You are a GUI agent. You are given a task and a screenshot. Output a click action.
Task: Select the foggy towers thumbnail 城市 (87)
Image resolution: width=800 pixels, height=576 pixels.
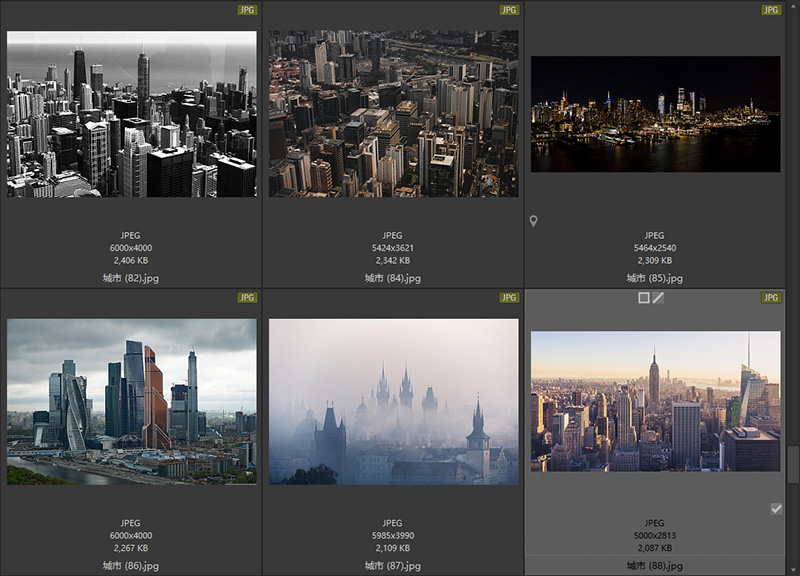(393, 402)
